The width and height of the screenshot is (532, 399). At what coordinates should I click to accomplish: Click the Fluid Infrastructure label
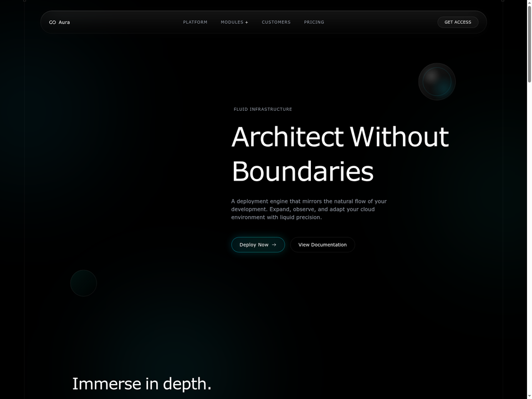(263, 109)
